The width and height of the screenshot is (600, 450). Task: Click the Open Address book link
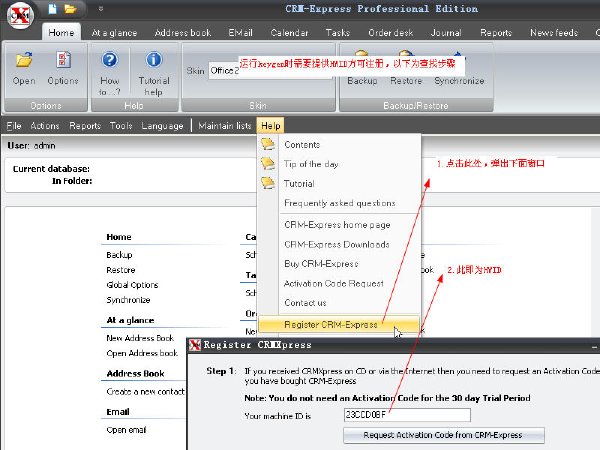pyautogui.click(x=142, y=353)
